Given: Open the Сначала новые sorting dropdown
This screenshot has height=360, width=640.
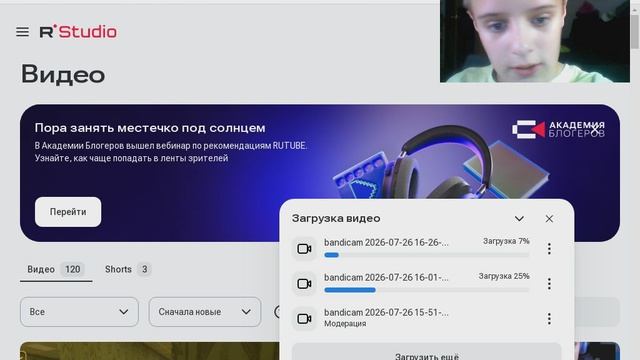Looking at the screenshot, I should tap(205, 312).
